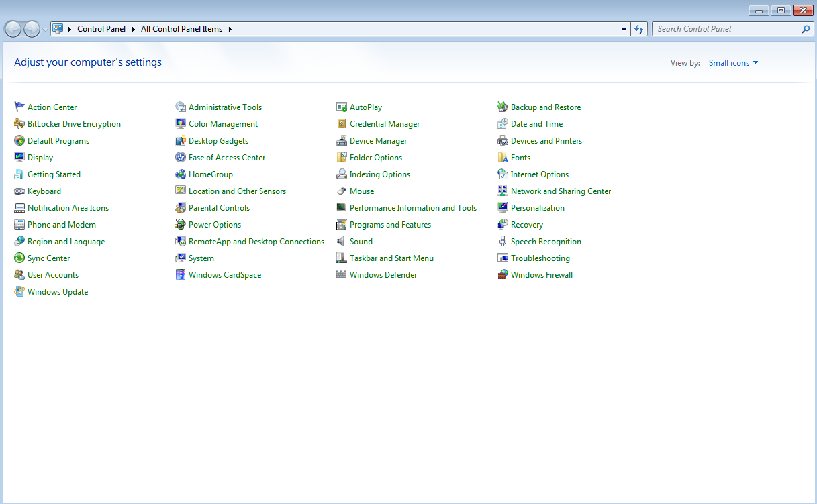This screenshot has height=504, width=817.
Task: Open Taskbar and Start Menu link
Action: click(391, 258)
